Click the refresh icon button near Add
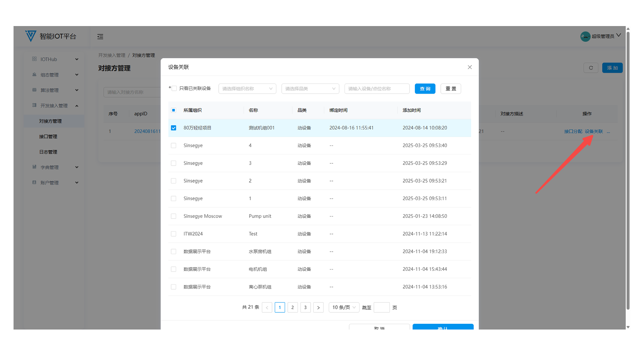This screenshot has width=644, height=362. [x=591, y=68]
